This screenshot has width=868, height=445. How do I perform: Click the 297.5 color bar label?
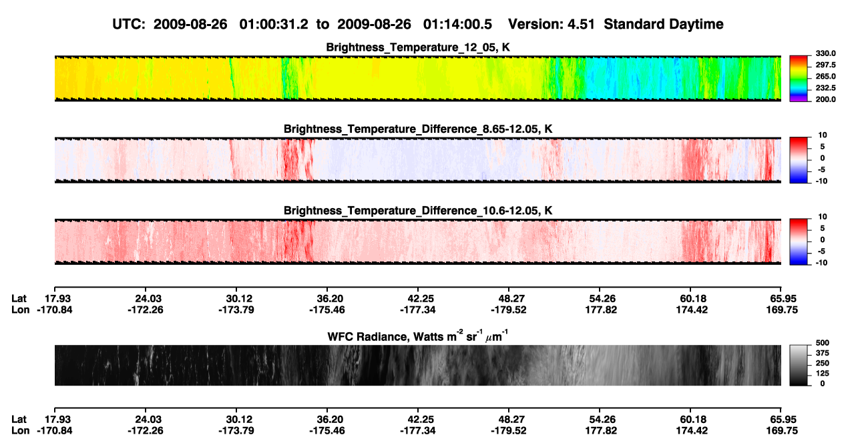(825, 65)
